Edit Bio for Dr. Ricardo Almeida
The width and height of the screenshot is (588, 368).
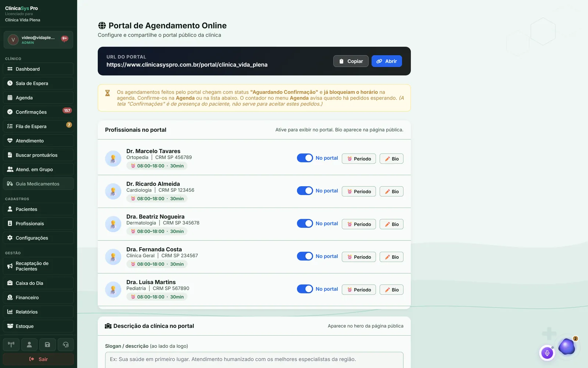(x=391, y=191)
